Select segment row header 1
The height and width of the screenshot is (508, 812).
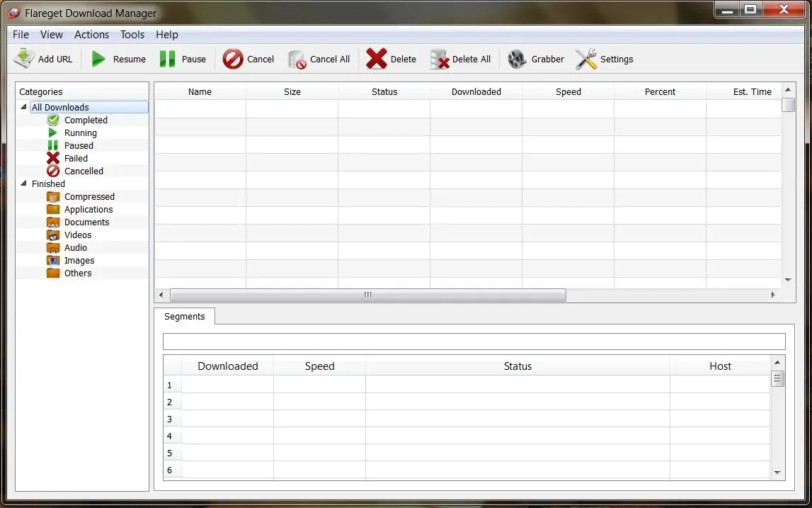(x=173, y=385)
